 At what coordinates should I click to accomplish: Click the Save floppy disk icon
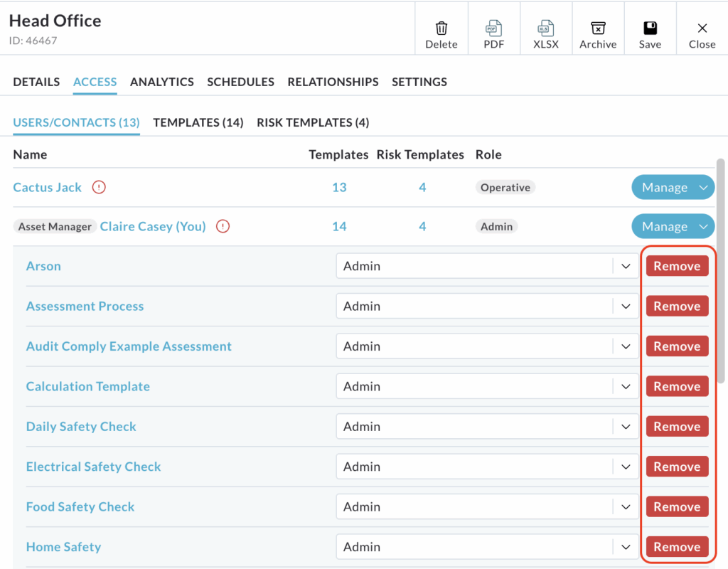[650, 28]
